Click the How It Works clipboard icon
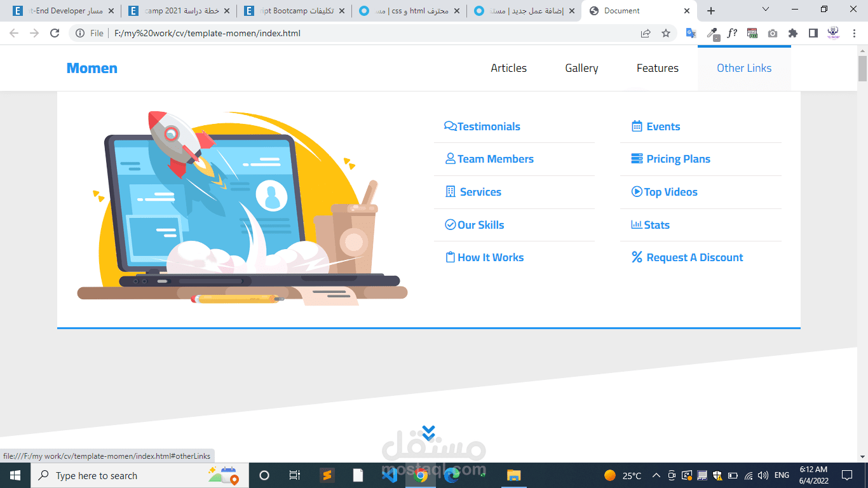The image size is (868, 488). click(450, 257)
